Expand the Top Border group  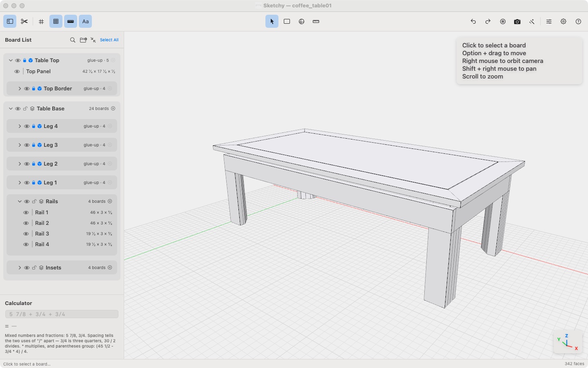20,88
